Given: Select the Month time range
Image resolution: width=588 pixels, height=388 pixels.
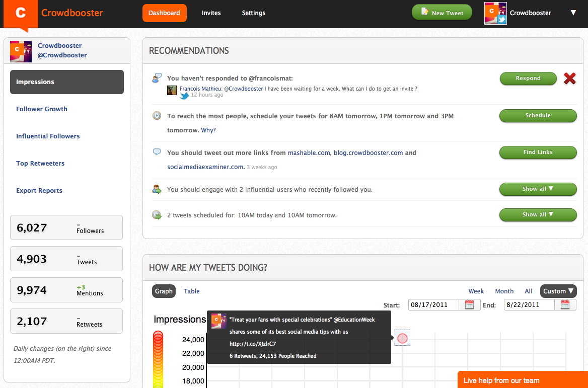Looking at the screenshot, I should click(x=504, y=291).
